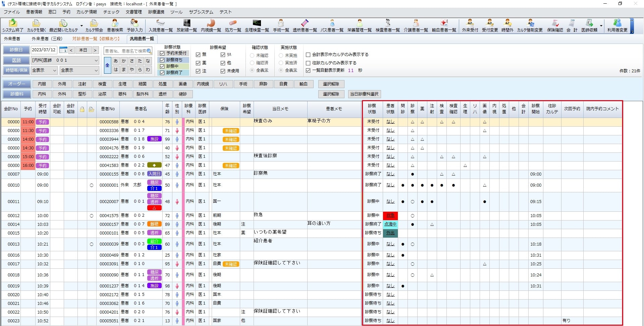Open the カルテ照会 toolbar icon

(x=94, y=26)
